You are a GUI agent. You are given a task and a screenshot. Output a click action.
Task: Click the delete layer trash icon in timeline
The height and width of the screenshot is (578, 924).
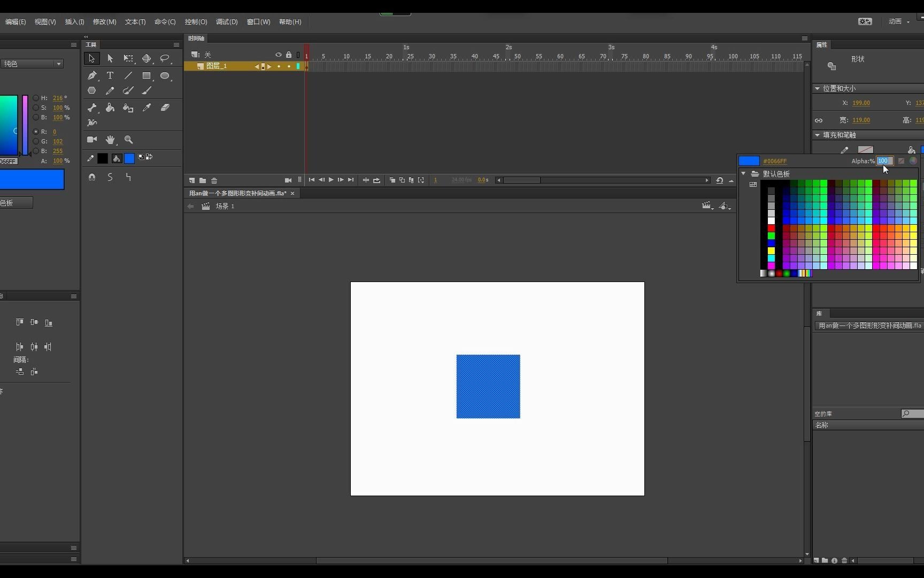click(x=214, y=180)
